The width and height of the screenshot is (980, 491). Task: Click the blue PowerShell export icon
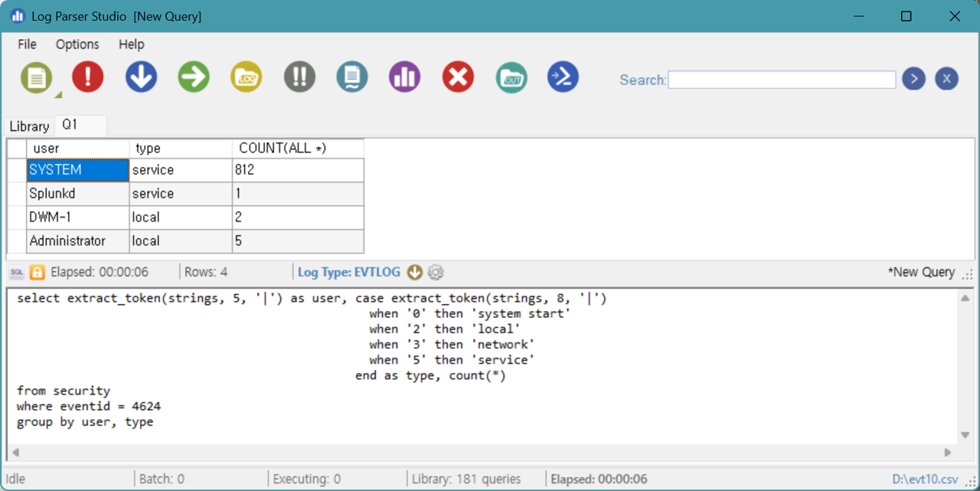tap(563, 77)
